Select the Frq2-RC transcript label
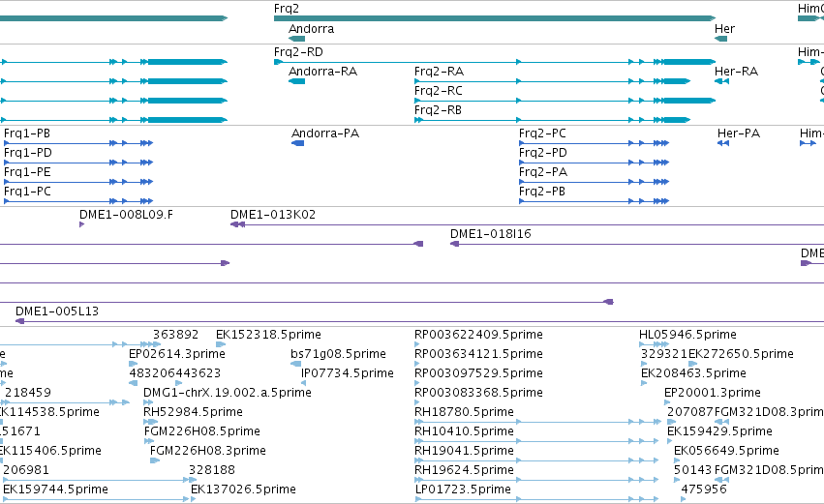 (439, 91)
